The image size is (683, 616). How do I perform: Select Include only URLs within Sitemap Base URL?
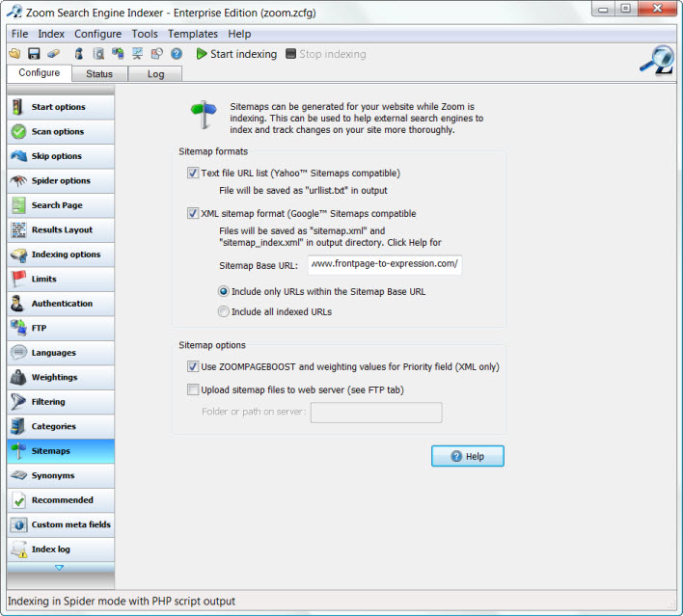[224, 292]
